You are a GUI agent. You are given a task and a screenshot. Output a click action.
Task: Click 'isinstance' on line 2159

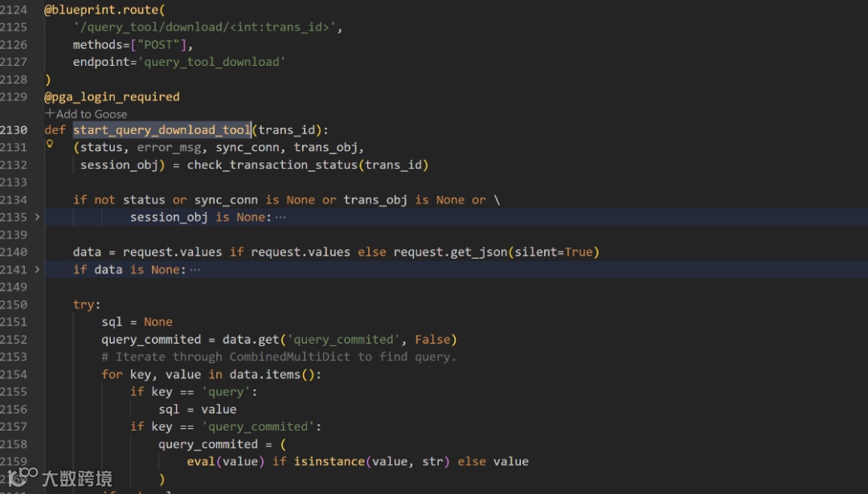[329, 461]
